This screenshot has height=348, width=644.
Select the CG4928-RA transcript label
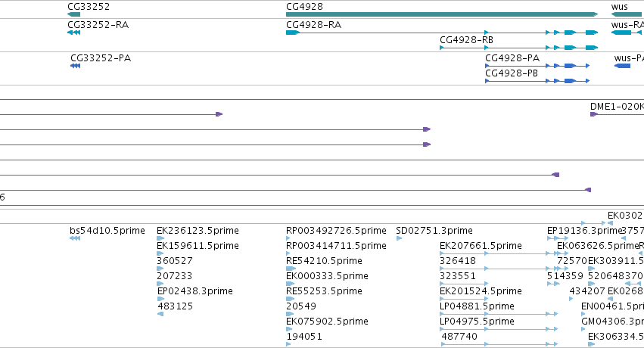(314, 25)
